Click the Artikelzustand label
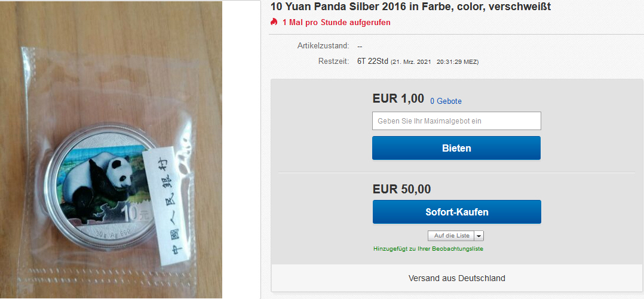The height and width of the screenshot is (299, 644). [x=323, y=45]
